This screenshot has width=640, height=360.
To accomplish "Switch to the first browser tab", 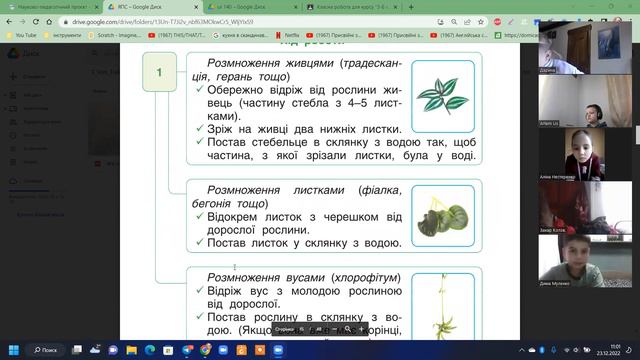I will click(53, 7).
